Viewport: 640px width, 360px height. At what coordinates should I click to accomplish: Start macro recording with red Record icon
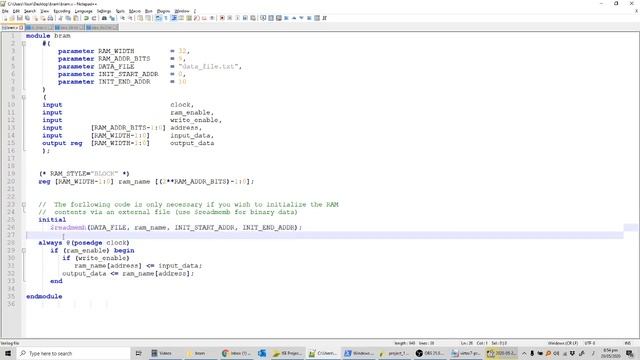click(222, 18)
